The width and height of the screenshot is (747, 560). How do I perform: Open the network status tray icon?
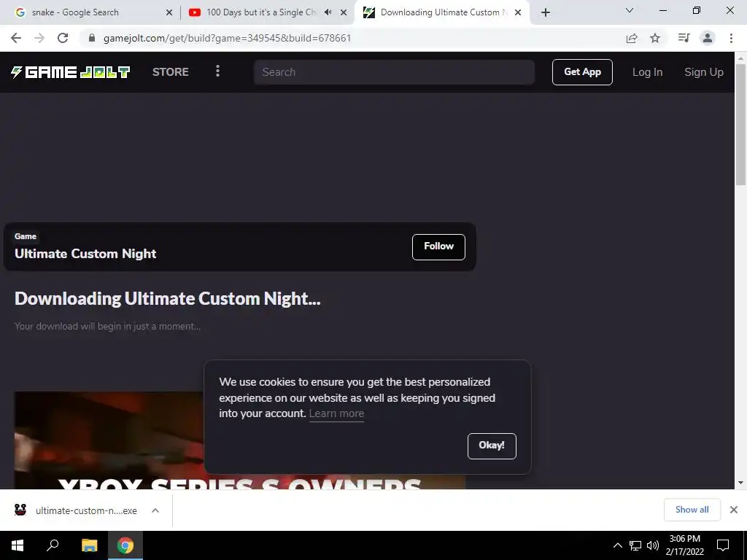click(635, 545)
